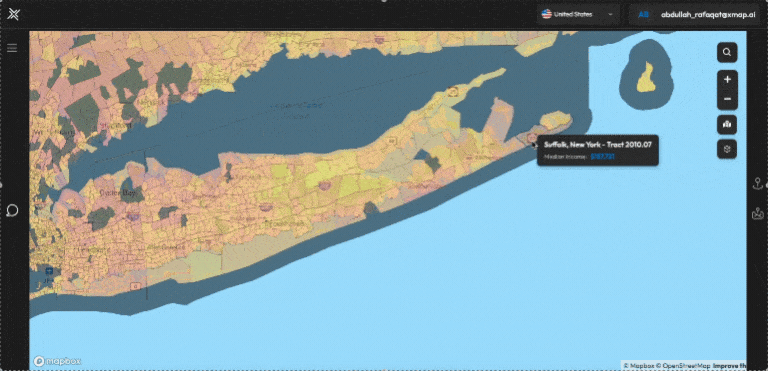Click the Suffolk, New York - Tract 2010.07 title

point(598,145)
